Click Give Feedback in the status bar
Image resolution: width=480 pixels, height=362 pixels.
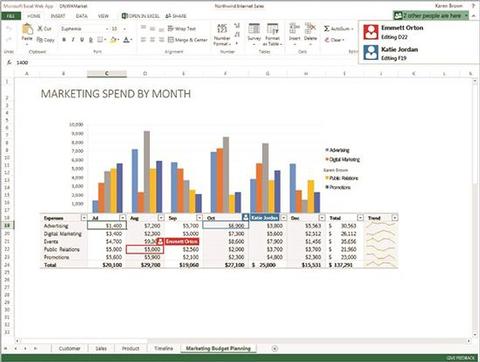(461, 358)
